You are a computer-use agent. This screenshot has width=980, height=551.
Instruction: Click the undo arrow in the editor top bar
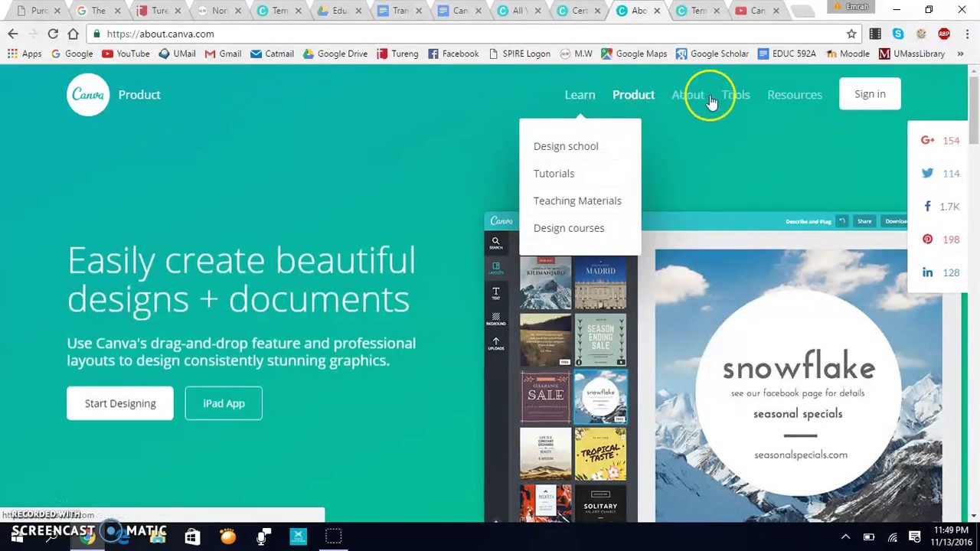(841, 221)
